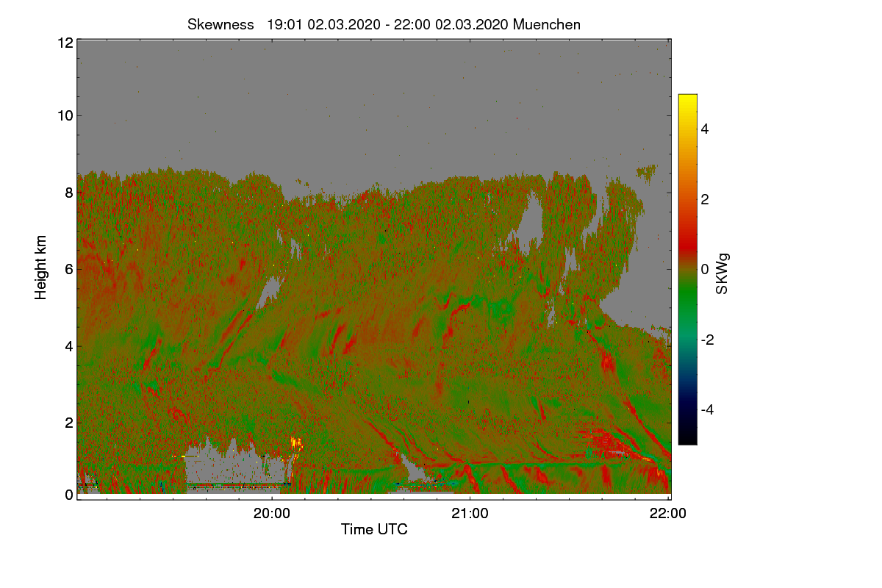The width and height of the screenshot is (882, 588).
Task: Select the 21:00 time axis label
Action: pos(470,514)
